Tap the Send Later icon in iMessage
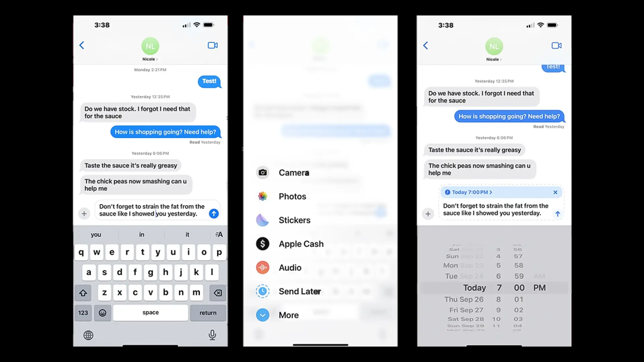 [x=262, y=291]
